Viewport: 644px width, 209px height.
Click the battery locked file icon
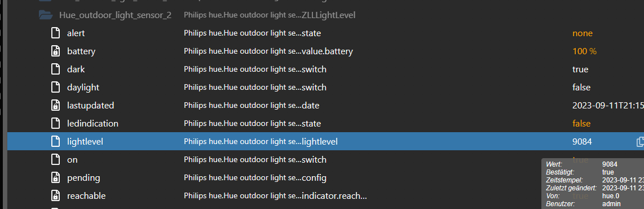point(55,51)
